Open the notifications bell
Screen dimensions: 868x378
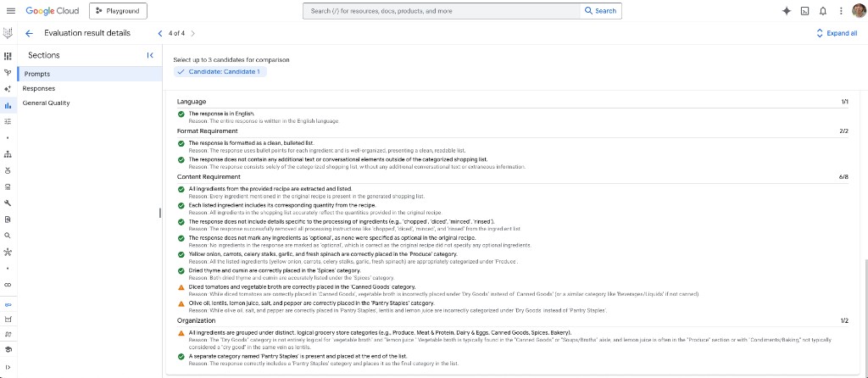(822, 11)
